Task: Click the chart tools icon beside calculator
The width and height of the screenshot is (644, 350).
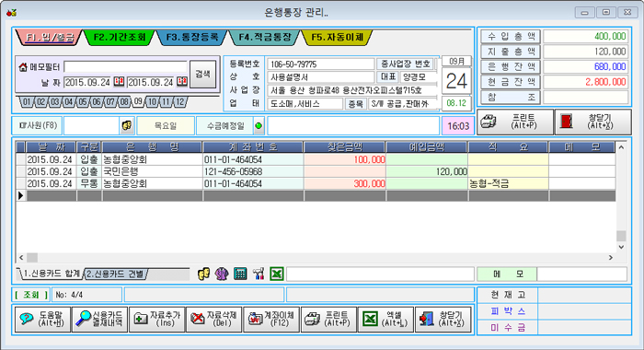Action: point(259,274)
